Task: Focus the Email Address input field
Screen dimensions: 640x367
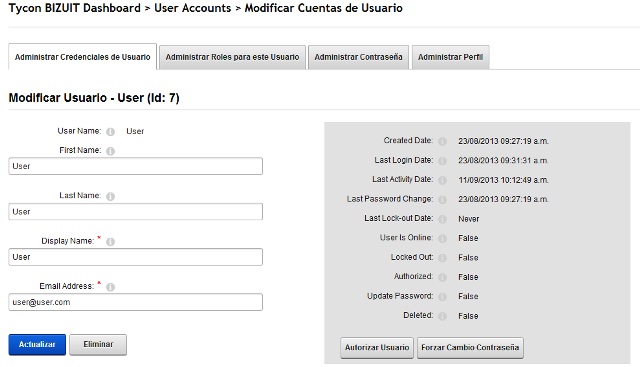Action: pos(136,302)
